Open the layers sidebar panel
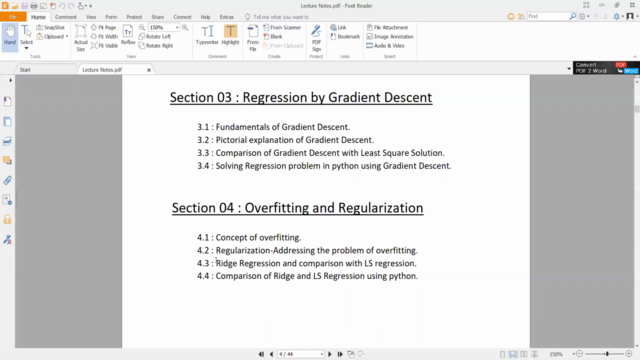Image resolution: width=640 pixels, height=360 pixels. (7, 141)
